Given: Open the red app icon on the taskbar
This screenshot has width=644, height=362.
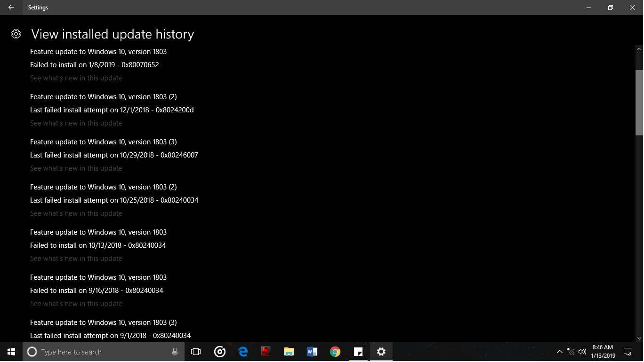Looking at the screenshot, I should click(x=266, y=352).
